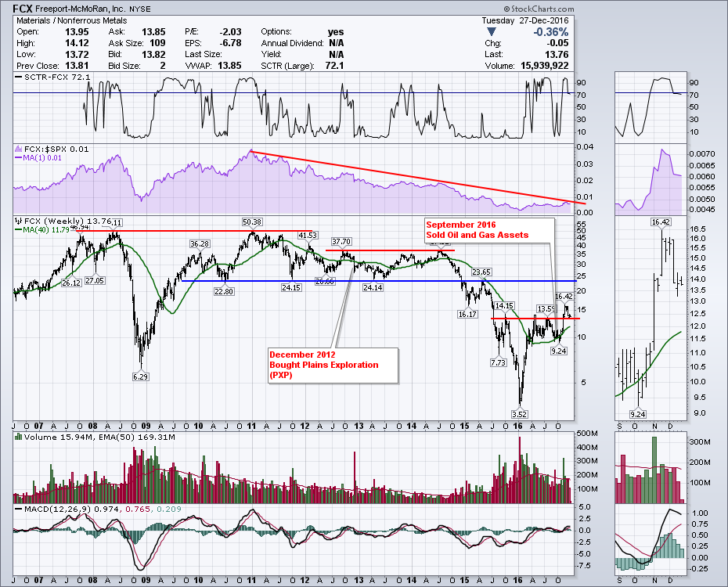Click the EPS value -6.78
728x587 pixels.
[230, 43]
